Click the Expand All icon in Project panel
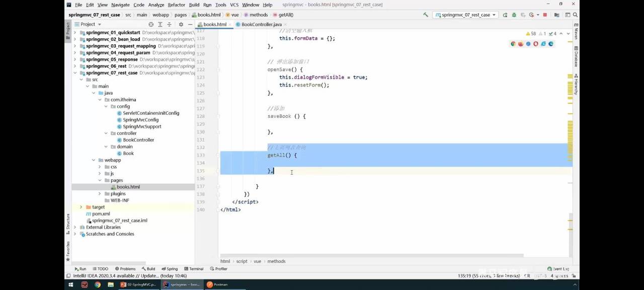The height and width of the screenshot is (290, 644). pyautogui.click(x=160, y=24)
